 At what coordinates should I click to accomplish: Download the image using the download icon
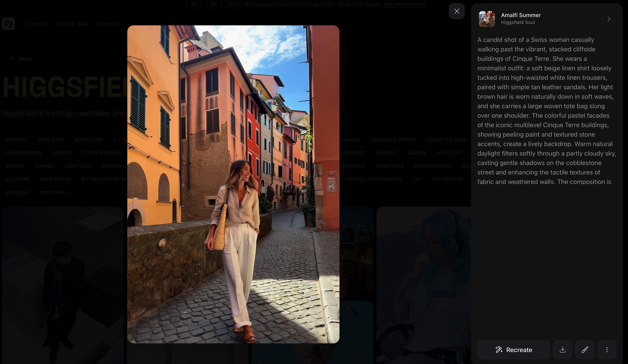[562, 349]
